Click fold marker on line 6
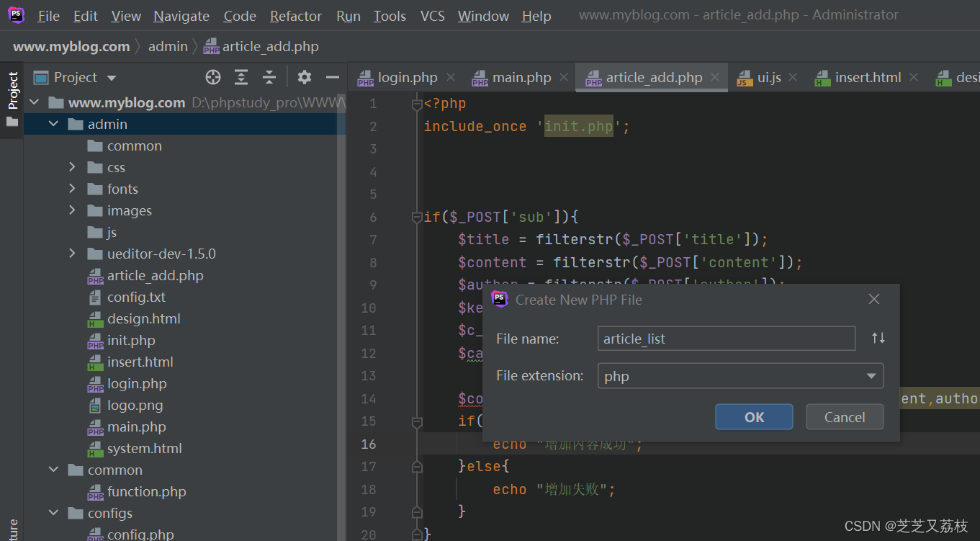980x541 pixels. point(416,217)
